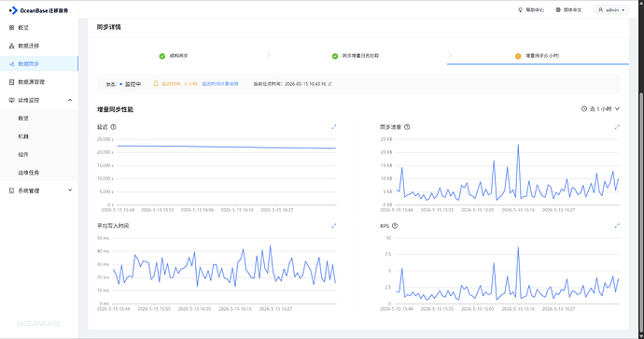Collapse the 运维监控 menu chevron
This screenshot has width=644, height=339.
click(x=70, y=100)
